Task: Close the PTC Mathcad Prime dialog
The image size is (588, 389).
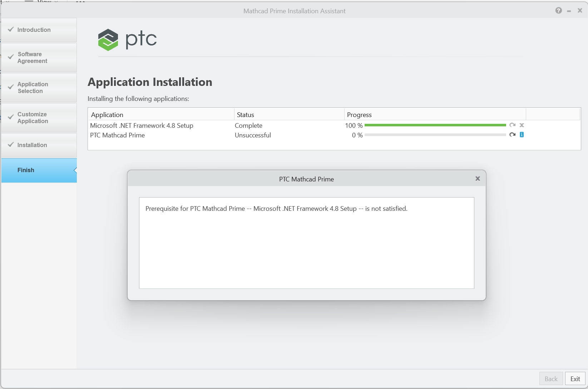Action: click(478, 178)
